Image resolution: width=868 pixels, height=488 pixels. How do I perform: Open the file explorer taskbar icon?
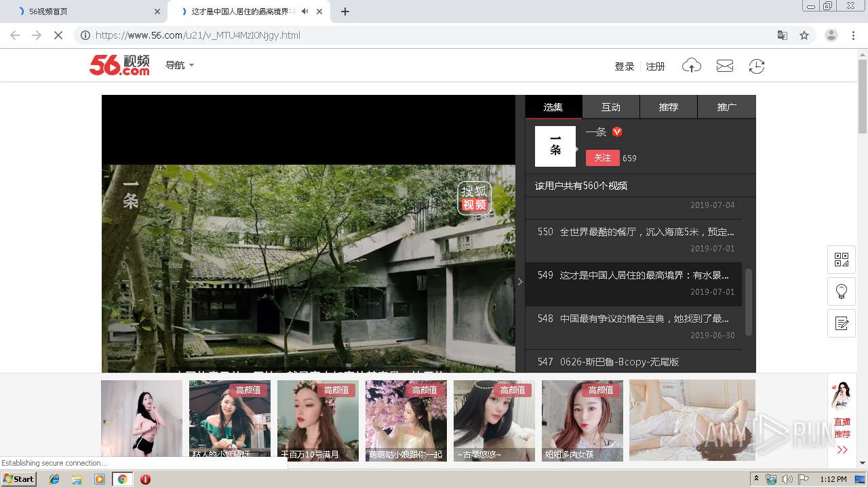(77, 479)
